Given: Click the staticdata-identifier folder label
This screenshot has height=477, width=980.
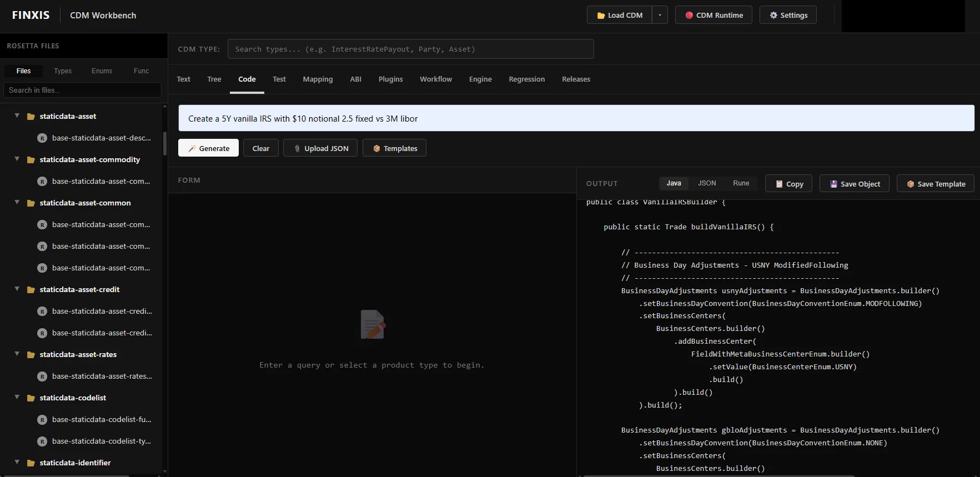Looking at the screenshot, I should 75,463.
